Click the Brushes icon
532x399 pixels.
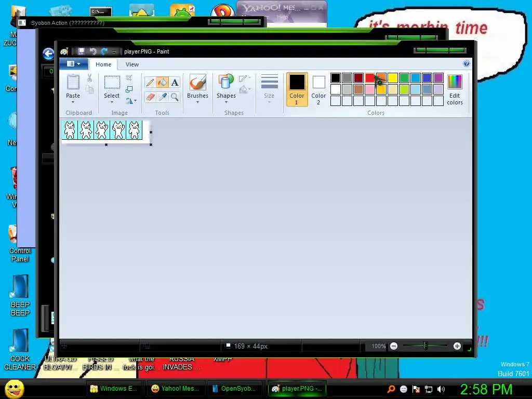coord(197,83)
